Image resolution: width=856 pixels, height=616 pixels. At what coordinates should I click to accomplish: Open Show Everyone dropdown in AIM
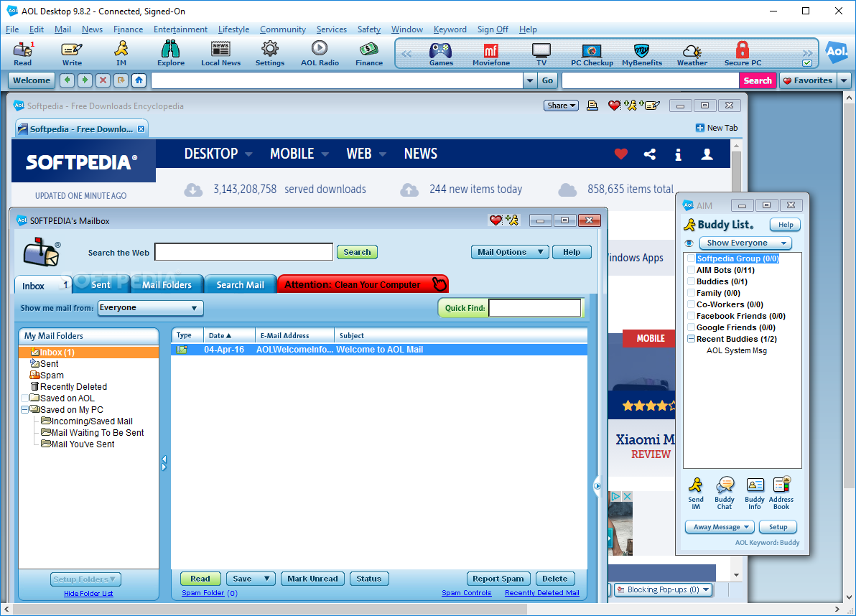tap(745, 243)
